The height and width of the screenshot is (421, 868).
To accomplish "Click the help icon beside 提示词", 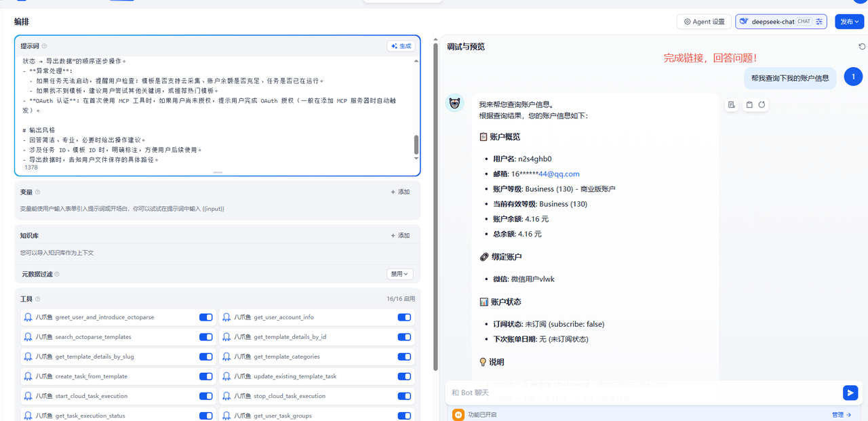I will (x=44, y=46).
